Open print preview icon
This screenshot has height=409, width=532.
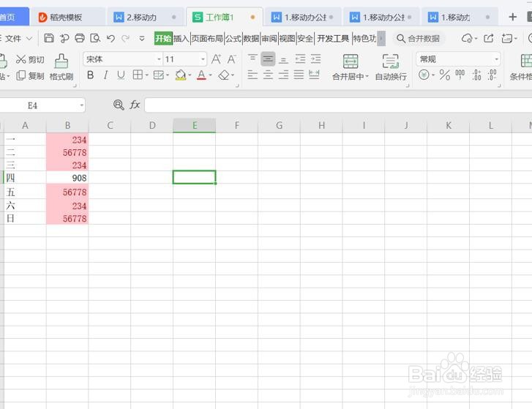tap(95, 38)
